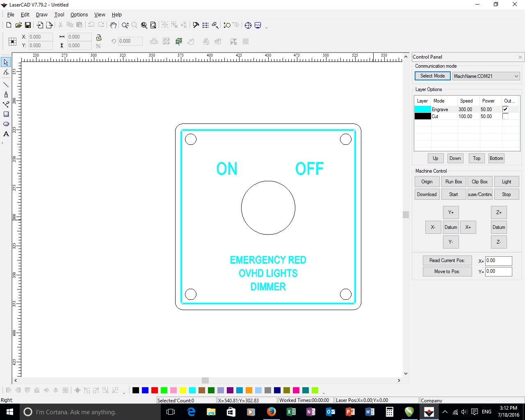This screenshot has height=420, width=525.
Task: Click the Import file icon
Action: pos(40,25)
